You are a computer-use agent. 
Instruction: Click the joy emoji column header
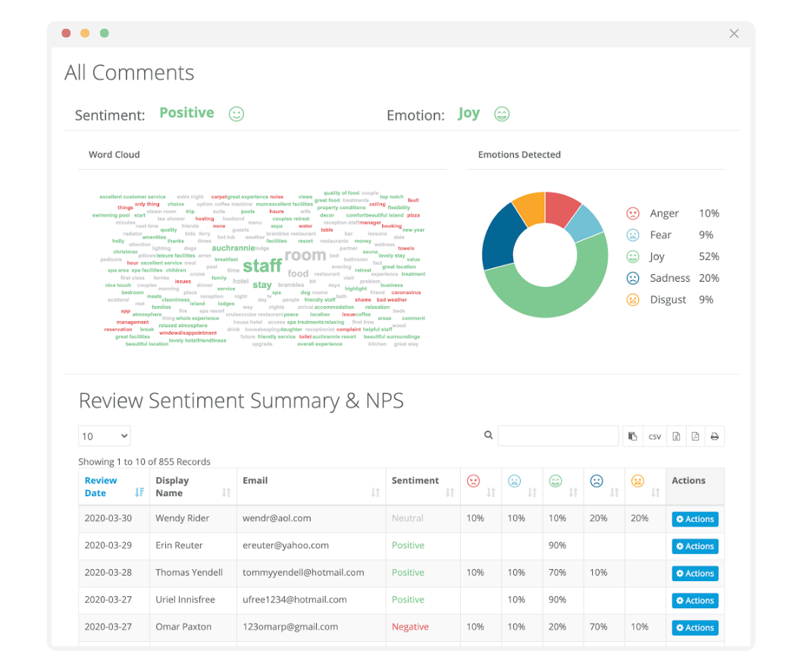[556, 481]
